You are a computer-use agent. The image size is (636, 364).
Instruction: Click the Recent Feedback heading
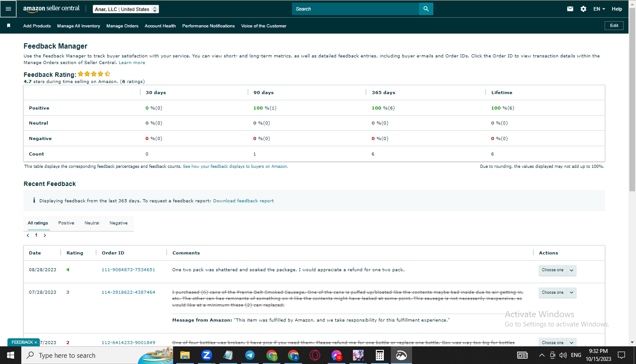click(x=49, y=184)
